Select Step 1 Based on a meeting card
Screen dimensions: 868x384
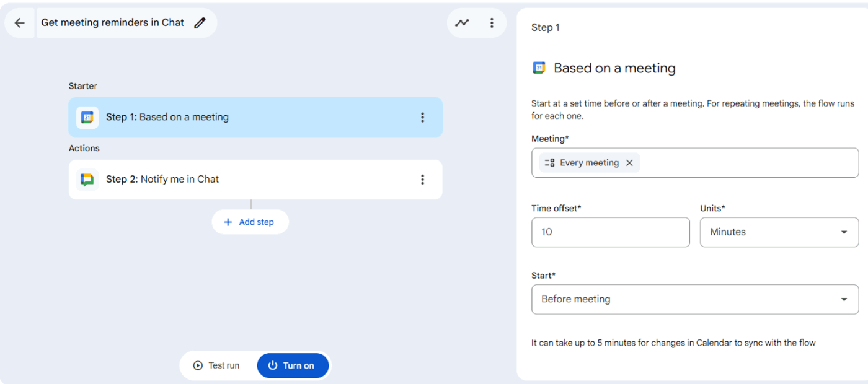click(248, 117)
